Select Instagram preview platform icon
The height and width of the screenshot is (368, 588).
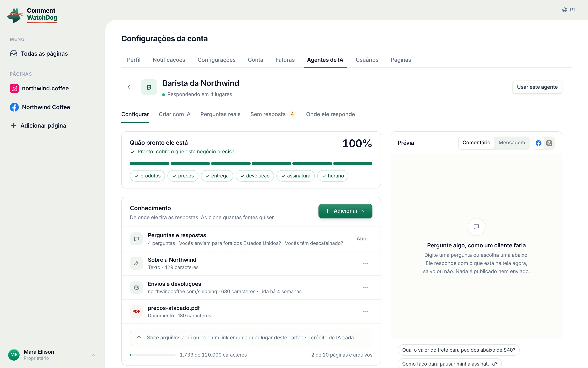click(549, 143)
